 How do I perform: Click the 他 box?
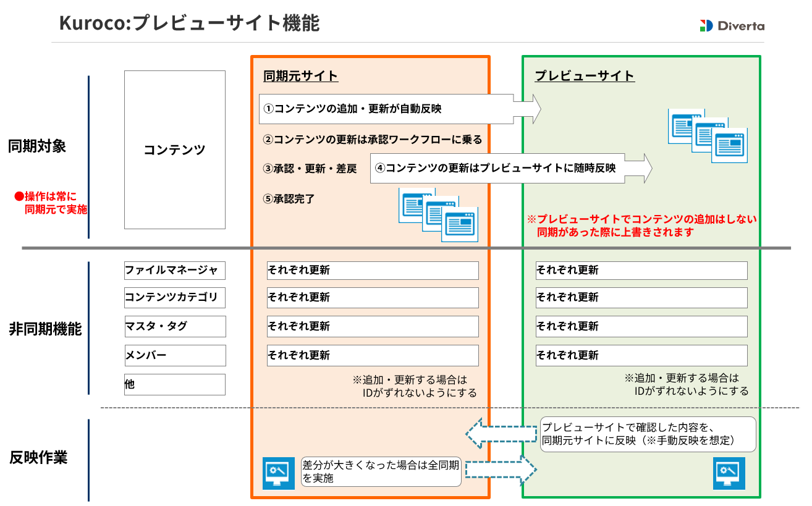tap(175, 384)
